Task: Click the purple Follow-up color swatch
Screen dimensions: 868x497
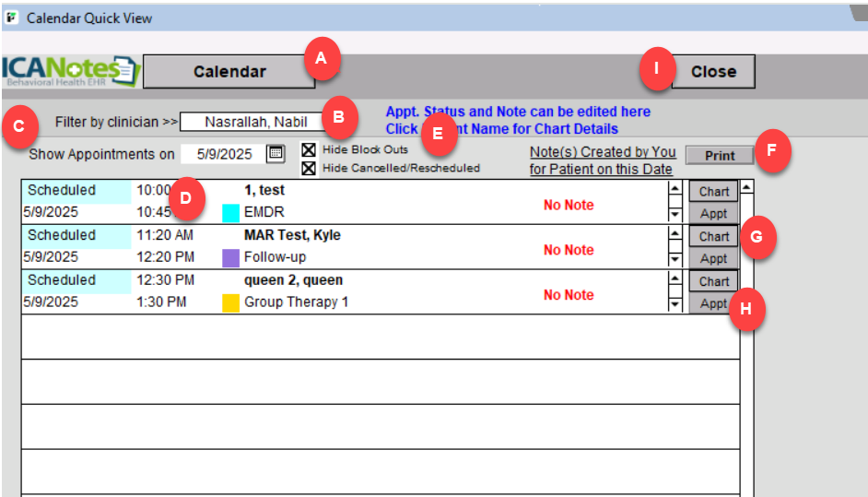Action: [x=231, y=257]
